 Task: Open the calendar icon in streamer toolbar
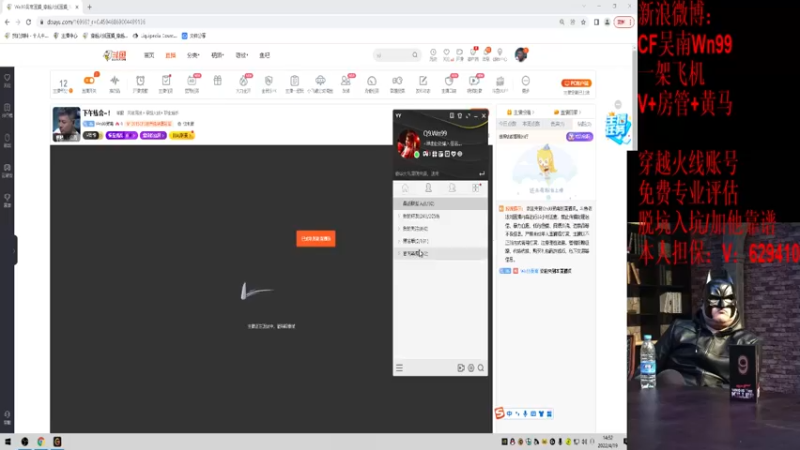(192, 81)
